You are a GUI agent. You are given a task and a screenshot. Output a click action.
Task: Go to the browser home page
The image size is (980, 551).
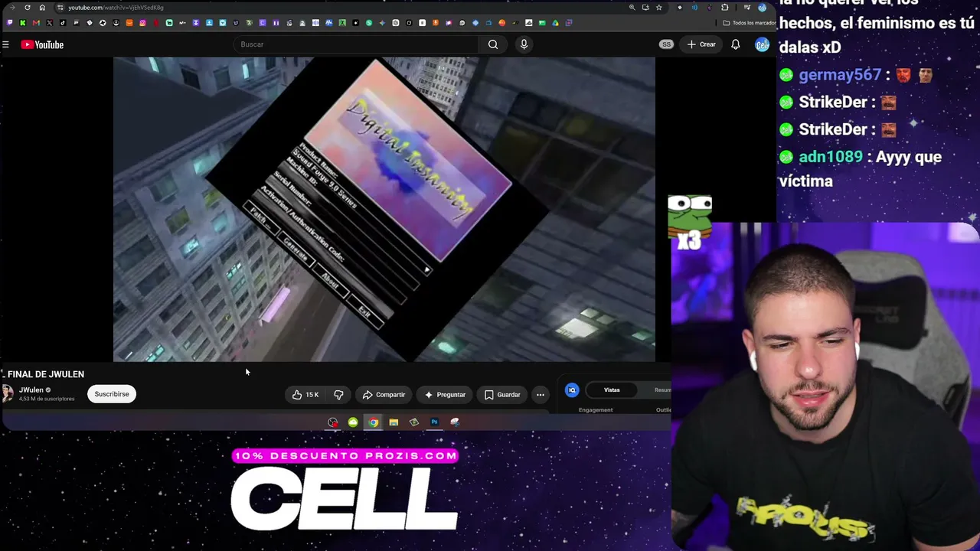click(x=42, y=8)
